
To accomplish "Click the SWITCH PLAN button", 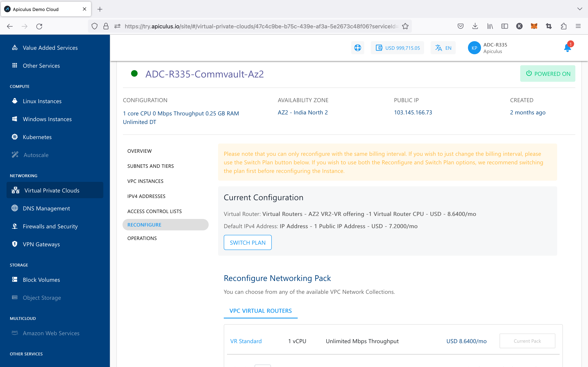I will point(248,242).
